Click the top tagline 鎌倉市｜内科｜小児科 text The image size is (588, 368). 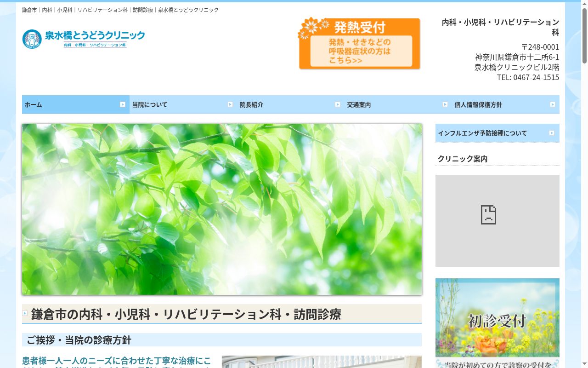(x=120, y=10)
